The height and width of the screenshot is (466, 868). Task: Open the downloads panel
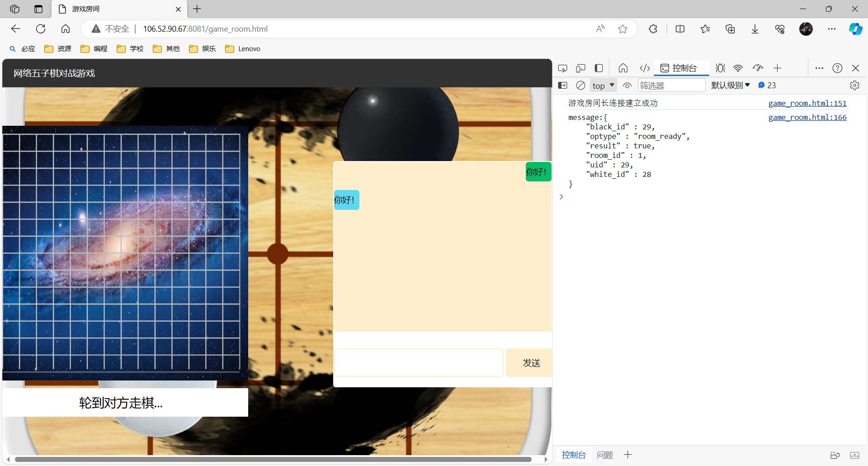point(755,29)
